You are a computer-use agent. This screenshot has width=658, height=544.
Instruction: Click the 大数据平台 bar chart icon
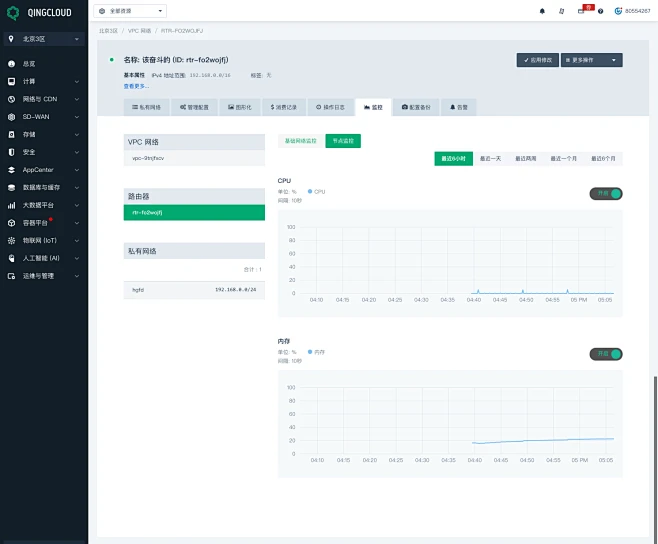click(x=12, y=205)
